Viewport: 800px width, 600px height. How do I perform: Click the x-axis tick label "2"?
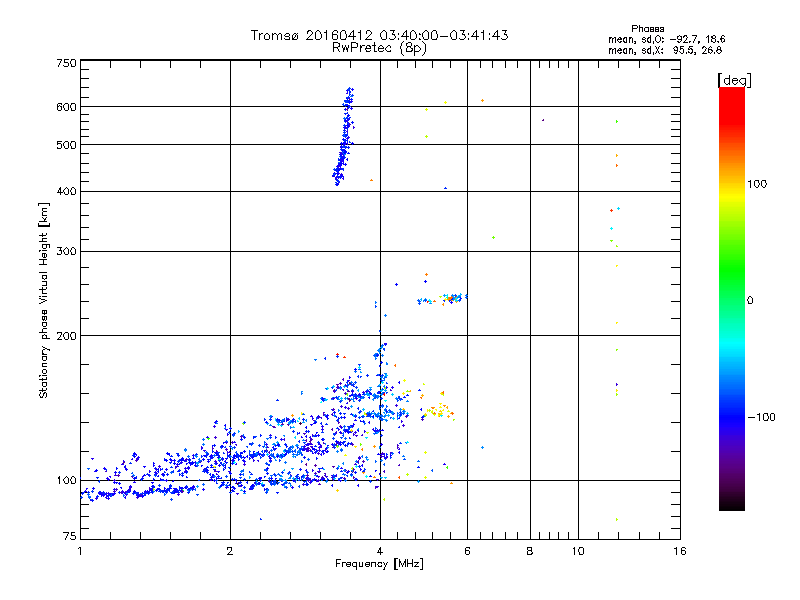[x=230, y=551]
